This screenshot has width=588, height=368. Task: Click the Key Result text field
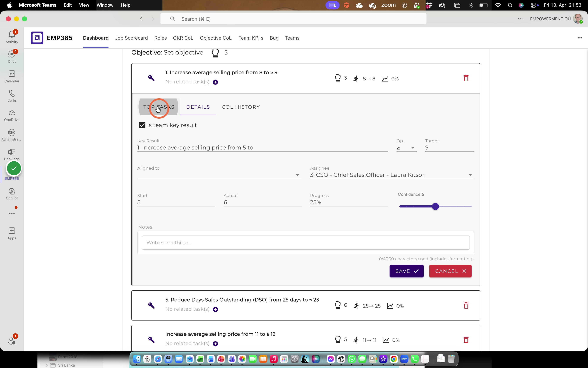[262, 148]
